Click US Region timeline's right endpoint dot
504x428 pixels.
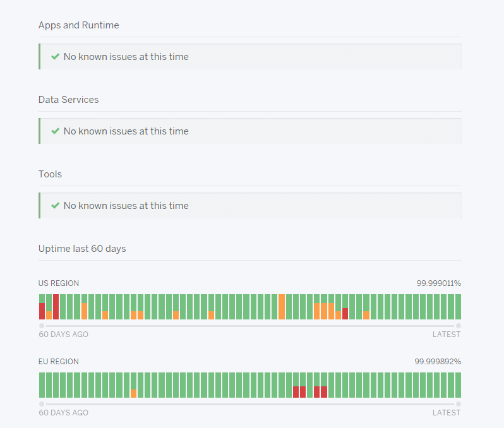pyautogui.click(x=459, y=326)
